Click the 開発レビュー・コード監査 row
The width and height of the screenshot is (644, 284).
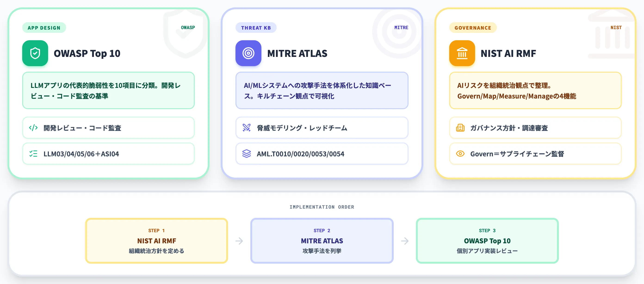coord(108,128)
